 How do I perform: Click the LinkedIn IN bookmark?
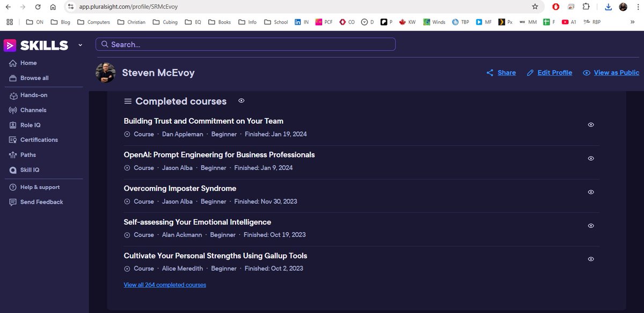pyautogui.click(x=301, y=22)
